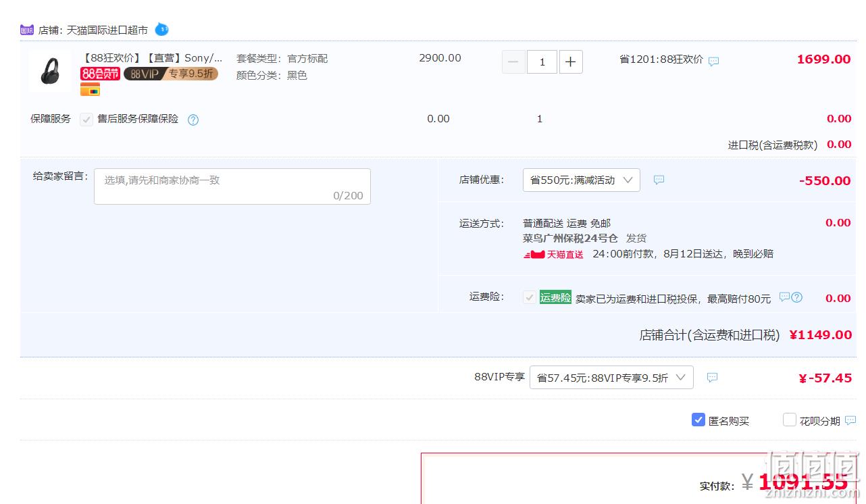This screenshot has height=504, width=866.
Task: Open the Sony headphone product thumbnail
Action: tap(50, 71)
